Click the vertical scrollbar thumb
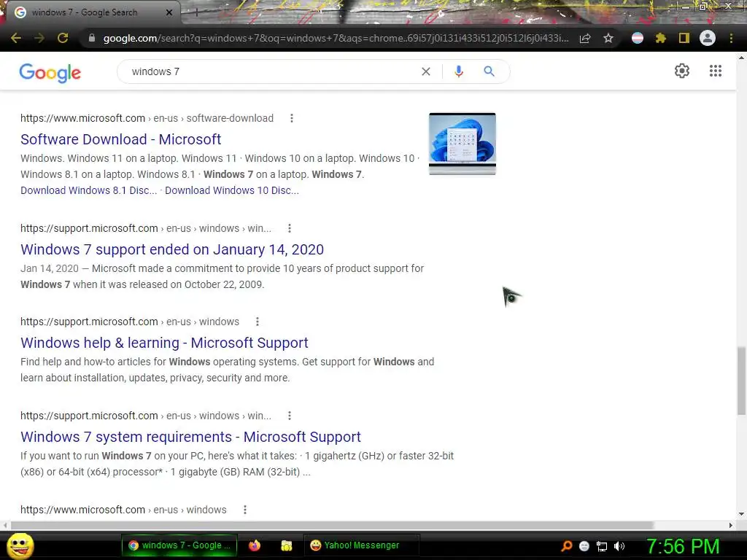 (741, 381)
